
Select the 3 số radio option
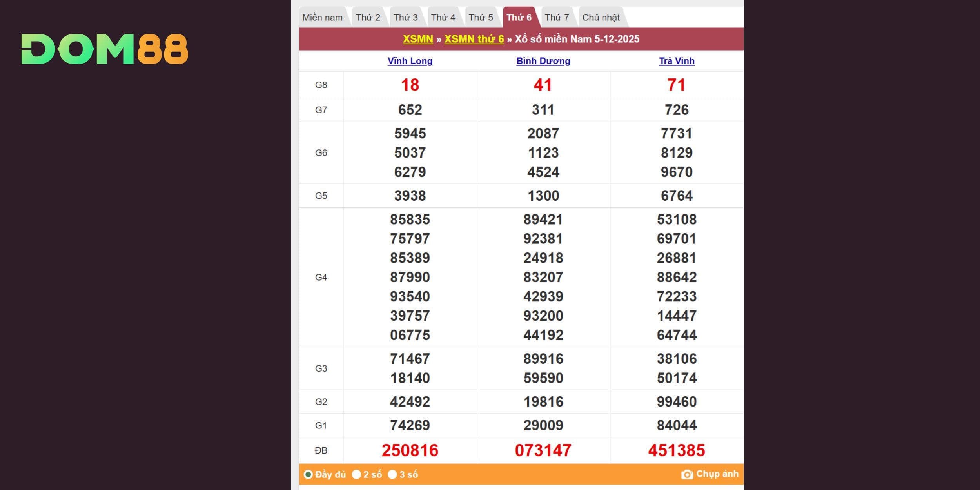pos(392,475)
